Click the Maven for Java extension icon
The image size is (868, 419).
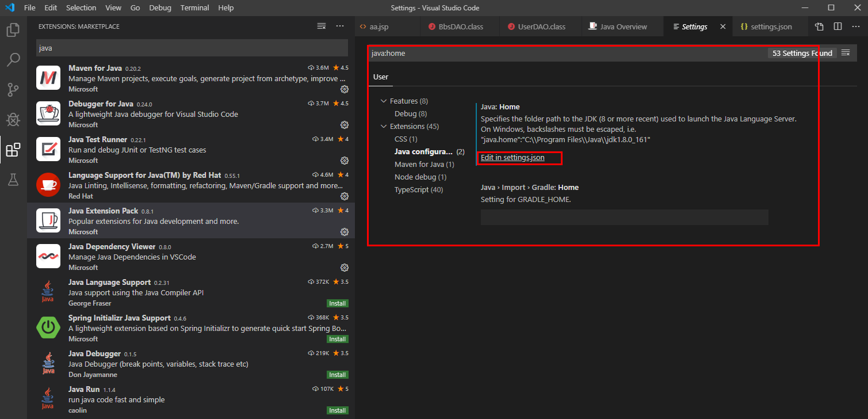point(48,78)
